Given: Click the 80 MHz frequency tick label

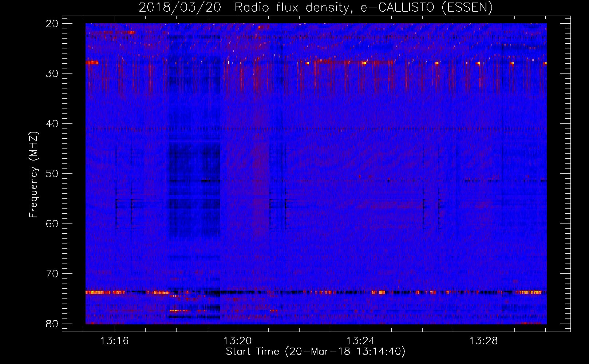Looking at the screenshot, I should coord(52,324).
